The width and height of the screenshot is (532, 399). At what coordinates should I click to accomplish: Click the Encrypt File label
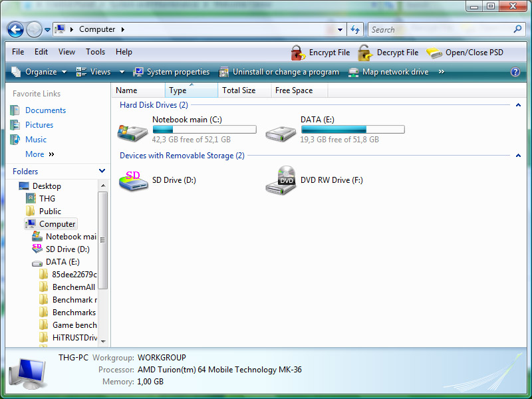coord(329,53)
